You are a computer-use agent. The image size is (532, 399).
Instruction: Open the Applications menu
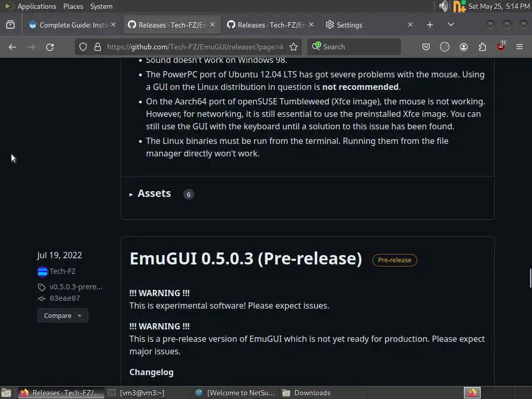37,6
